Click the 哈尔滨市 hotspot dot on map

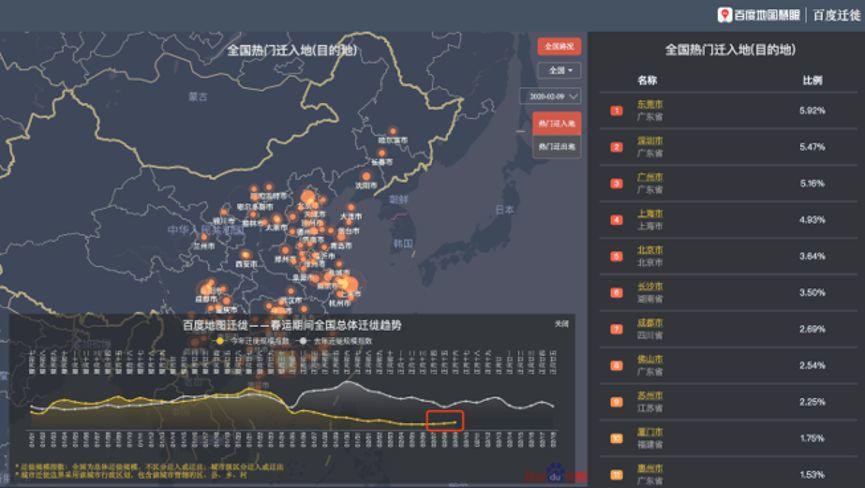[393, 131]
